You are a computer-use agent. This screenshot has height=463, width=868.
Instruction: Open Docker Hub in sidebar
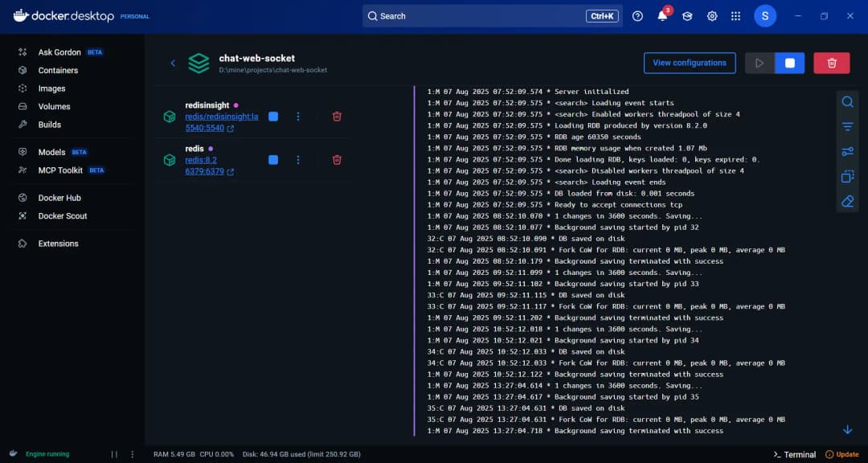(59, 198)
